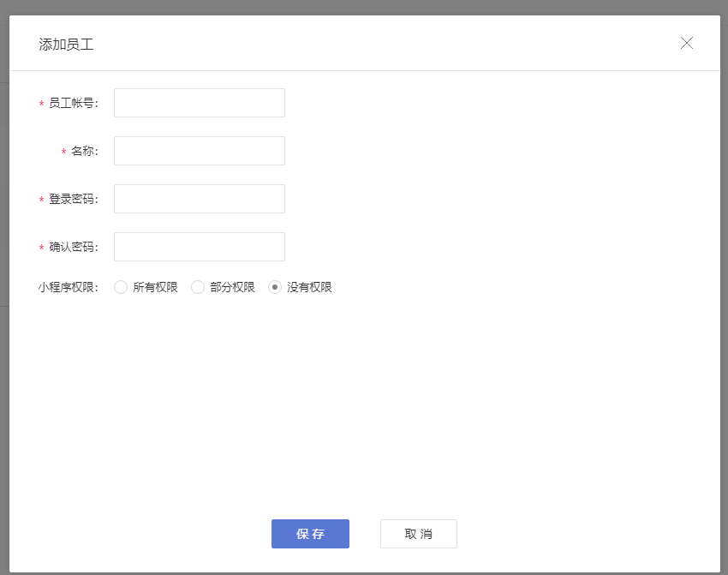728x575 pixels.
Task: Choose the 部分权限 radio circle
Action: coord(198,288)
